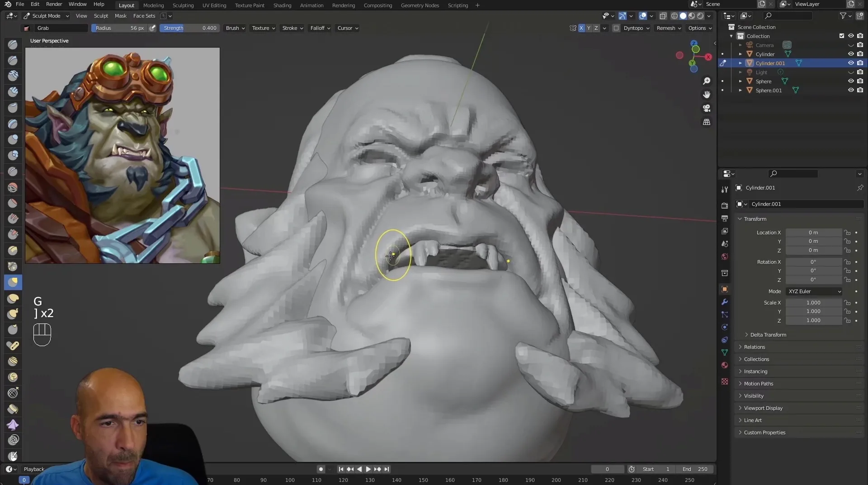Open the Render properties tab
The width and height of the screenshot is (868, 485).
click(725, 205)
